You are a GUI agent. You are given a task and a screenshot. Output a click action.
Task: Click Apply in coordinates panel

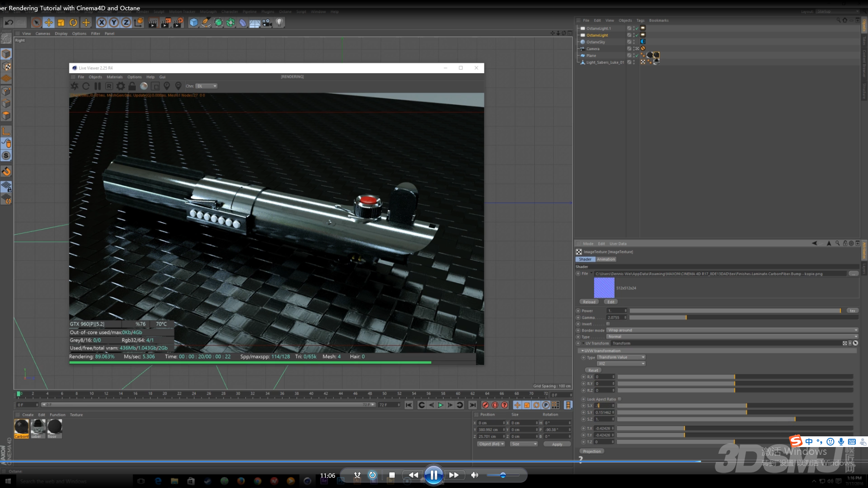557,444
